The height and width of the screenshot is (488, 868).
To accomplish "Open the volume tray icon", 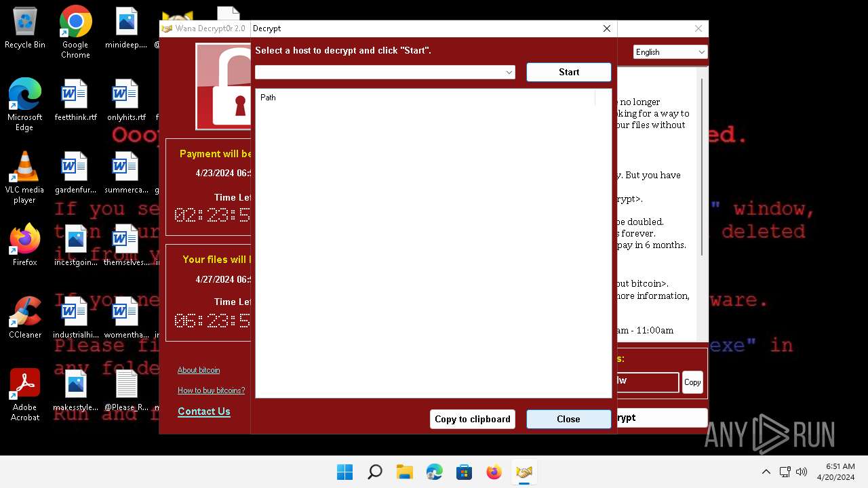I will tap(802, 472).
